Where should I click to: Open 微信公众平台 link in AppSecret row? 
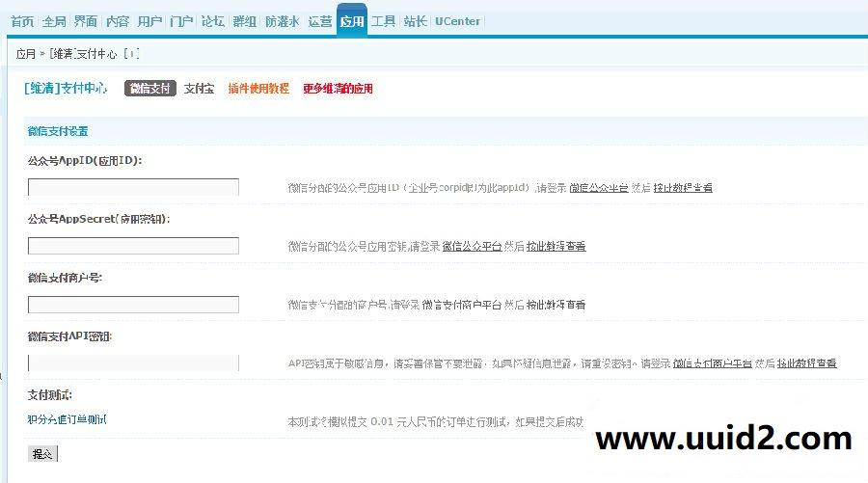click(472, 247)
